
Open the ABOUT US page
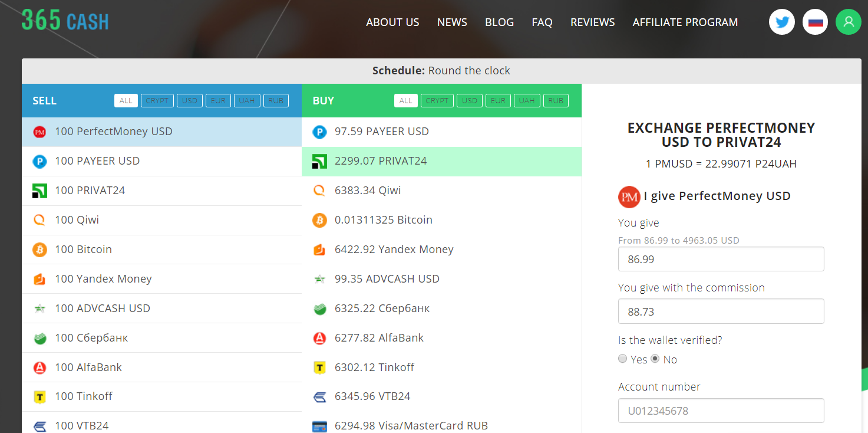click(392, 22)
